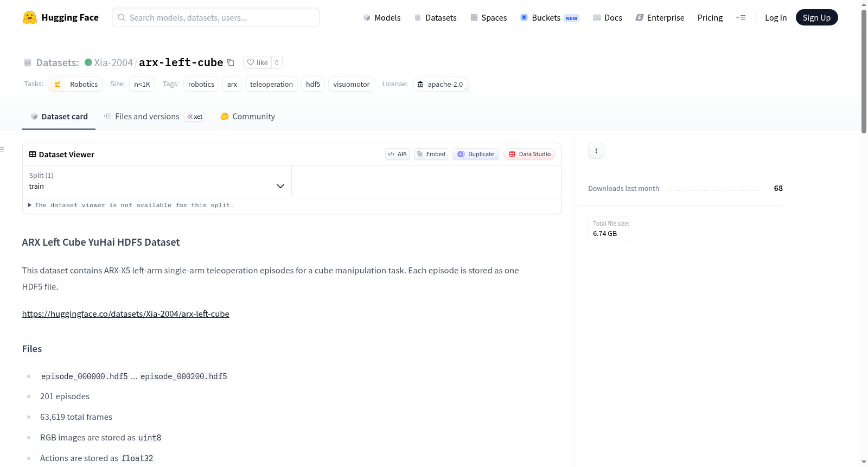This screenshot has height=467, width=868.
Task: Click the '201 episodes' list item
Action: pos(65,396)
